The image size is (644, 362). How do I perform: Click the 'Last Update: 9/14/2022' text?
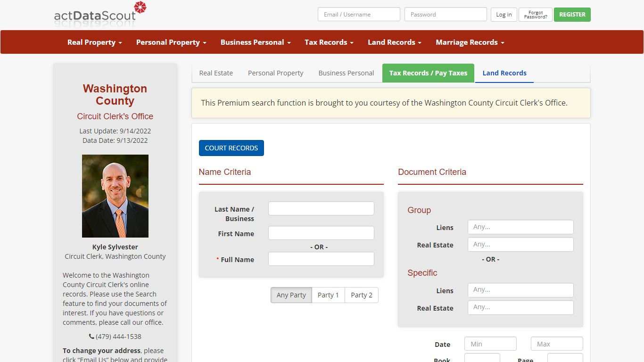pos(115,131)
